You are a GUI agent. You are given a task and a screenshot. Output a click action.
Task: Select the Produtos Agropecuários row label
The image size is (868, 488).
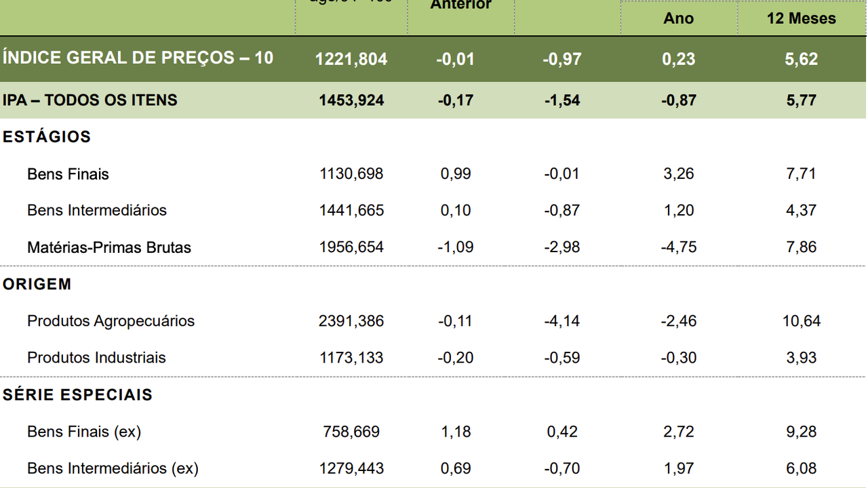[x=111, y=321]
